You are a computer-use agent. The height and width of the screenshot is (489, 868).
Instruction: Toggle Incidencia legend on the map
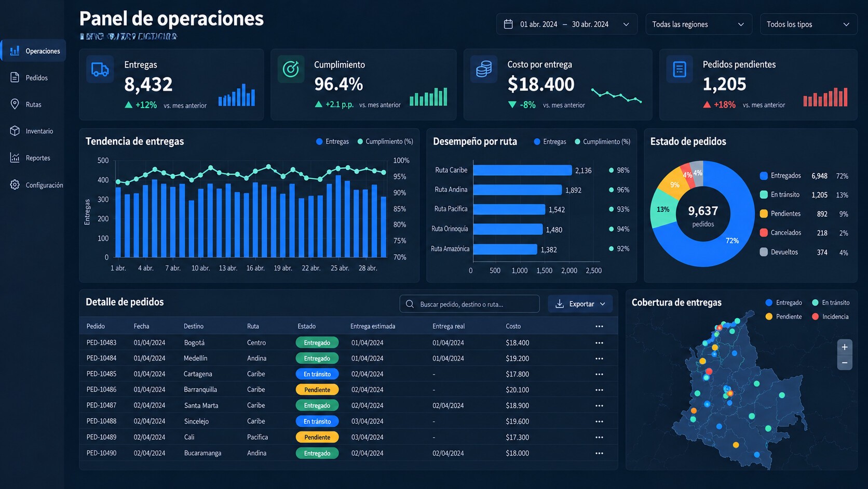[830, 316]
